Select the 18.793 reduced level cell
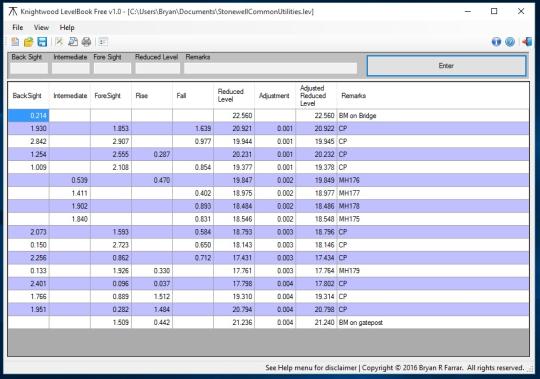540x379 pixels. click(x=234, y=232)
